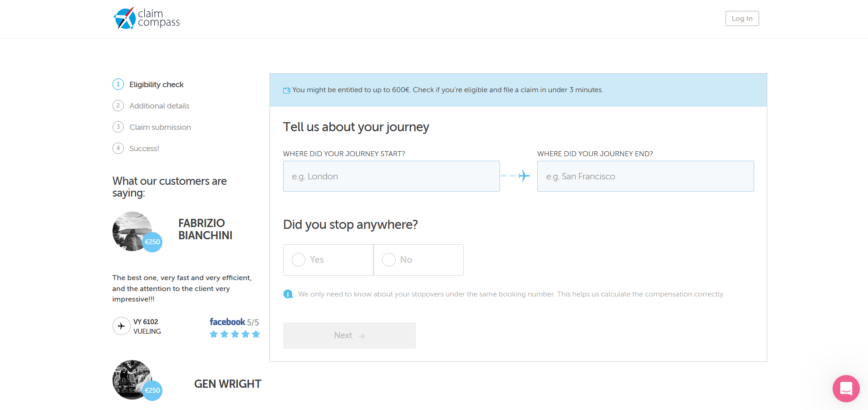Open the chat support bubble

coord(846,389)
